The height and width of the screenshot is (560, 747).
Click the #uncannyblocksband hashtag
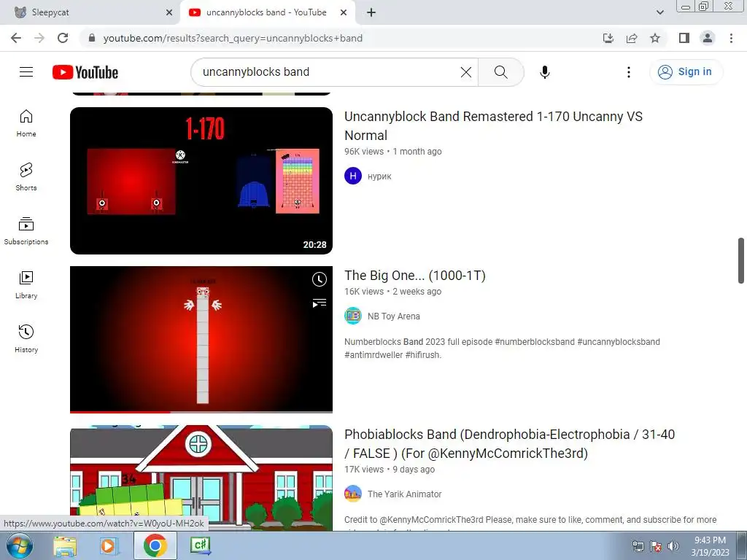[x=619, y=342]
